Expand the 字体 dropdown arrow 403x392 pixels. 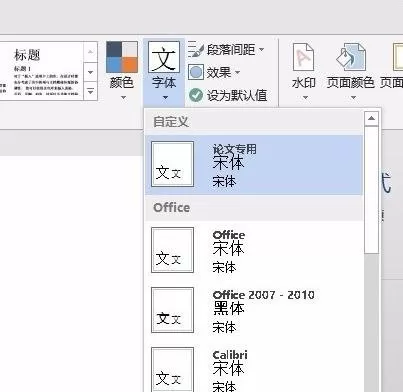pyautogui.click(x=165, y=98)
